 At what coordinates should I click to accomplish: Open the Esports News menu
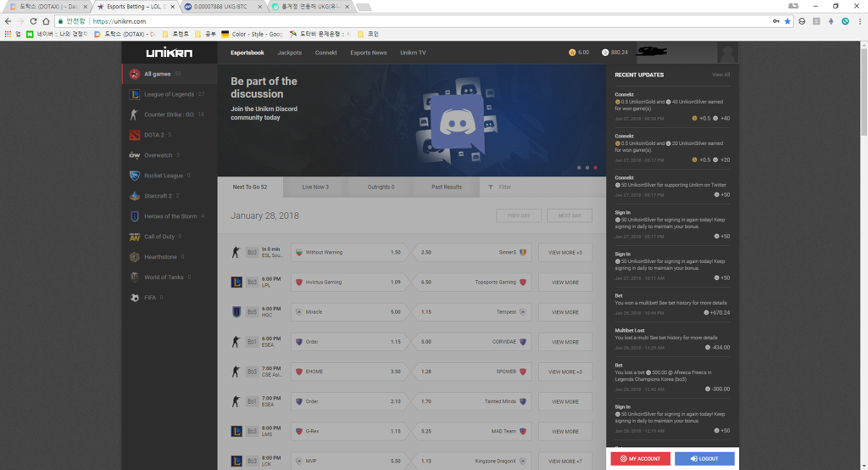point(369,53)
